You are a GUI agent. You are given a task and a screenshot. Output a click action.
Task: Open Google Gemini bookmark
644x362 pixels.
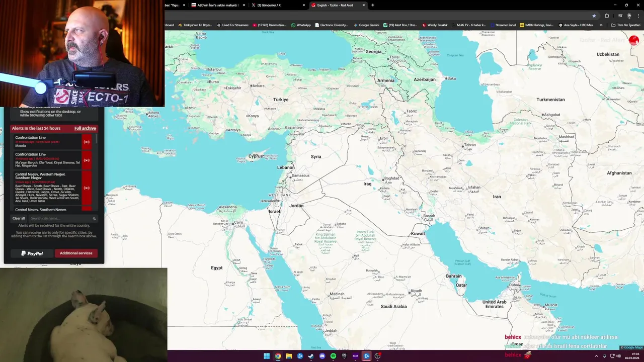(x=366, y=25)
